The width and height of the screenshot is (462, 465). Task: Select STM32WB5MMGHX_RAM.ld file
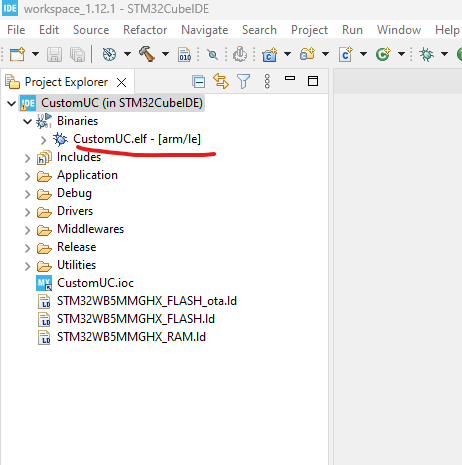pyautogui.click(x=131, y=337)
